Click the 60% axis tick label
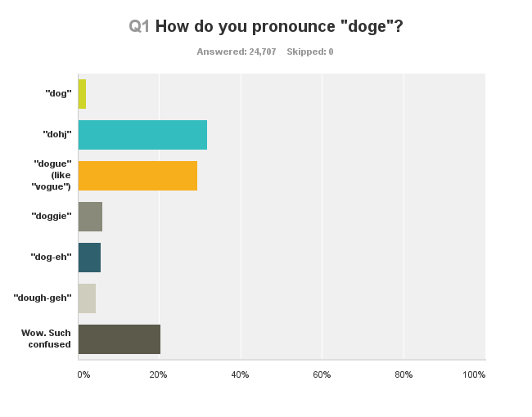The height and width of the screenshot is (417, 532). pyautogui.click(x=322, y=374)
